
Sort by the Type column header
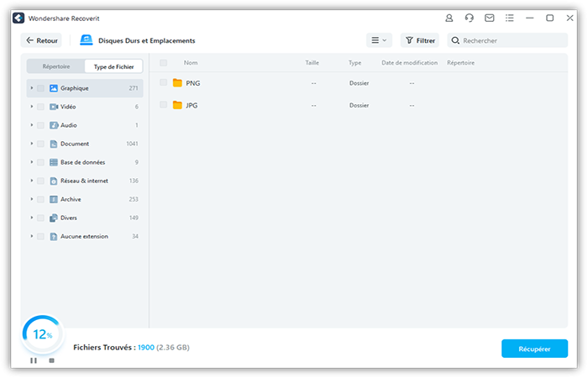pos(354,63)
